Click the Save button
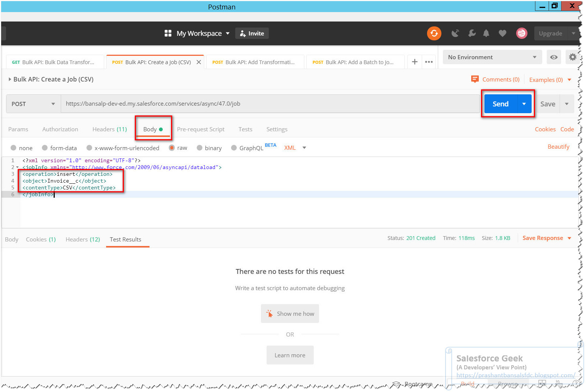The height and width of the screenshot is (392, 586). 547,104
